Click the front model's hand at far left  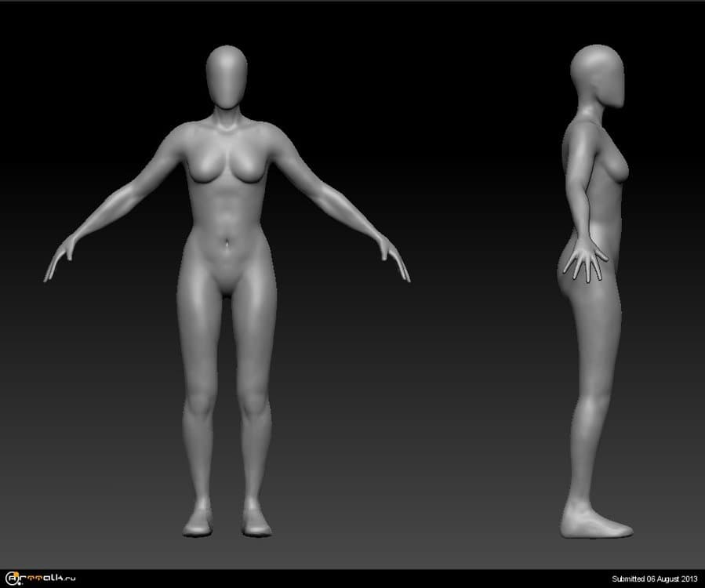[x=59, y=259]
